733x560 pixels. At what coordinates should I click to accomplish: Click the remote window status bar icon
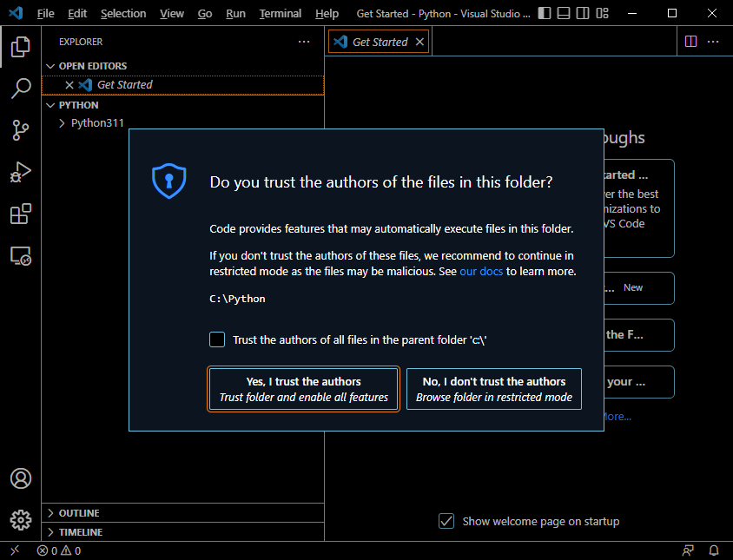click(x=15, y=550)
